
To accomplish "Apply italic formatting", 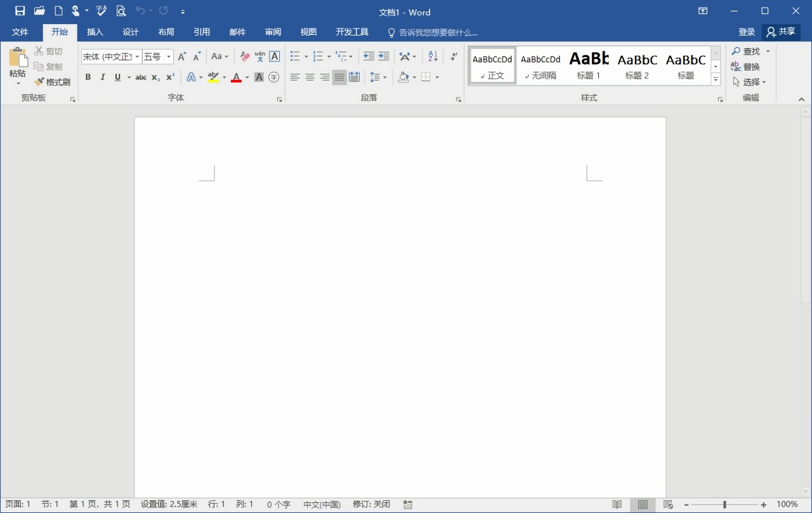I will (103, 77).
